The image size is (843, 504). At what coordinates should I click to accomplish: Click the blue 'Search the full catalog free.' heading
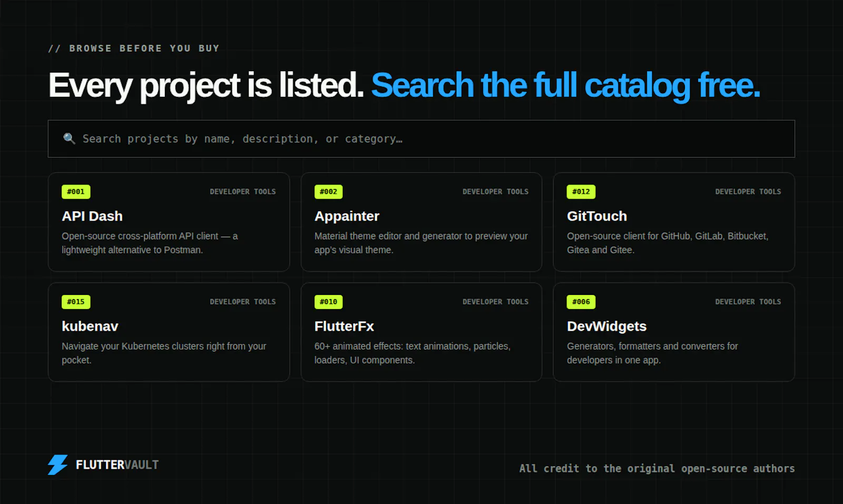(566, 85)
